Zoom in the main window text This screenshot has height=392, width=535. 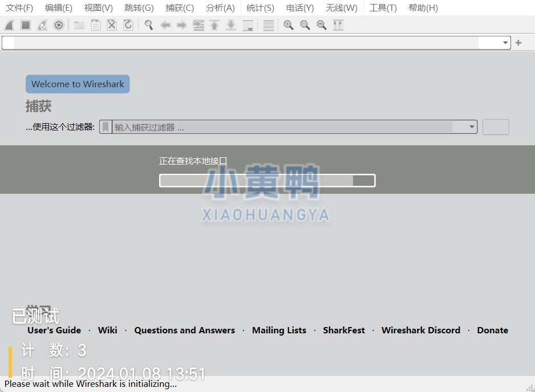click(288, 25)
